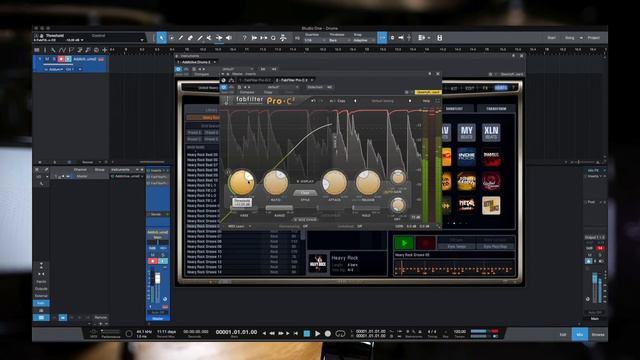The image size is (640, 360).
Task: Solo the Addictive Drums track
Action: 54,59
